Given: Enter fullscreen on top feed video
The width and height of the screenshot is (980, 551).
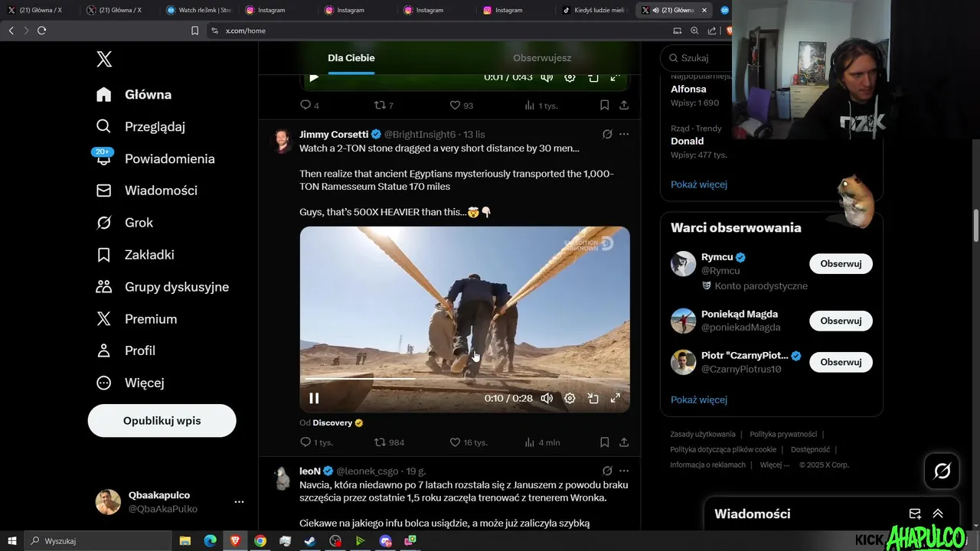Looking at the screenshot, I should click(615, 77).
